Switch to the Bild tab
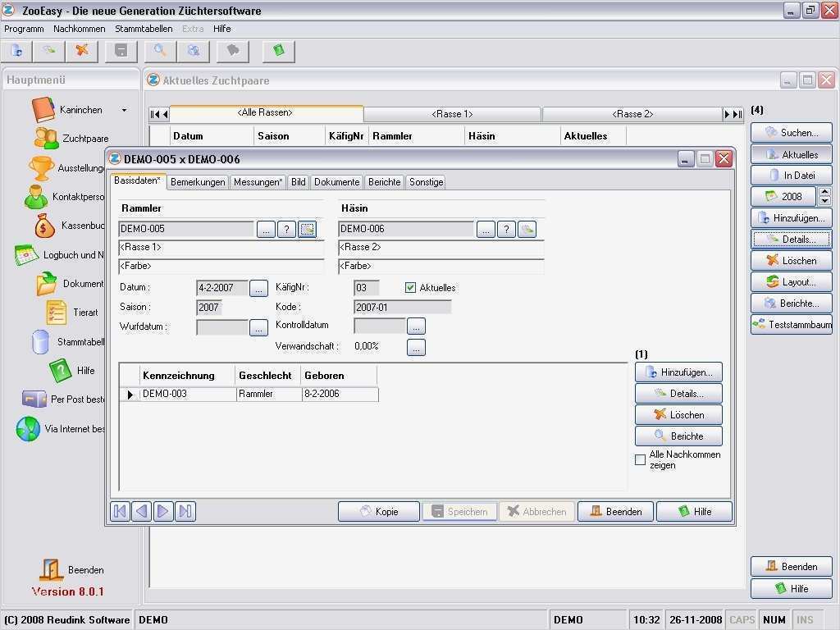This screenshot has width=840, height=630. [x=299, y=182]
